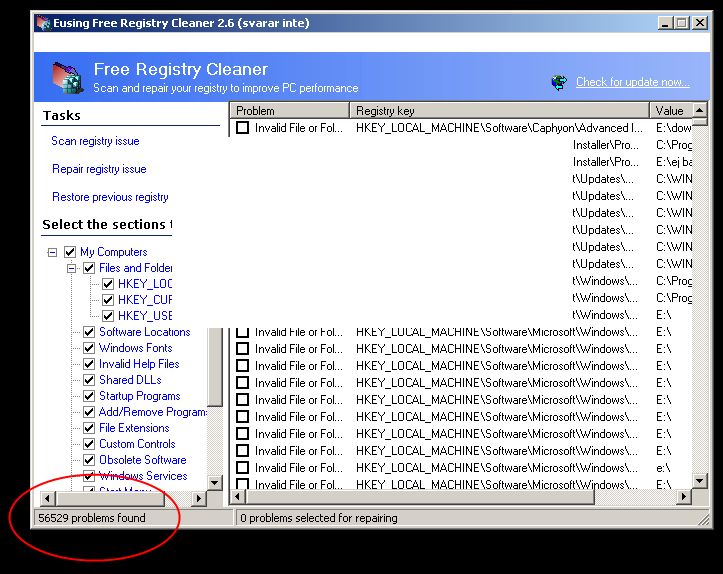Click the lowercase e:\ value cell
This screenshot has width=723, height=574.
point(663,468)
